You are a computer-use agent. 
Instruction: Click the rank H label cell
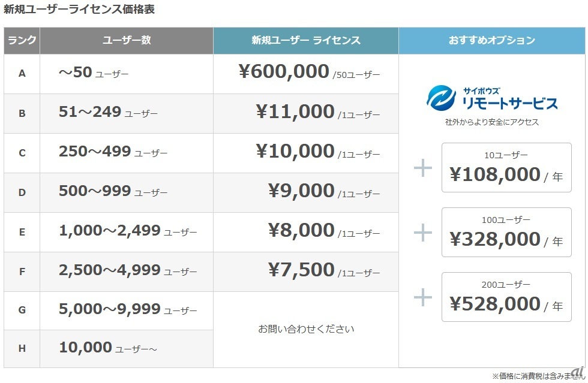[22, 348]
